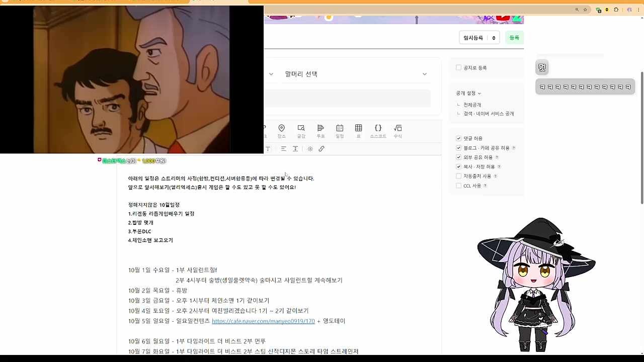This screenshot has width=644, height=362.
Task: Click the 등록 publish button
Action: coord(514,38)
